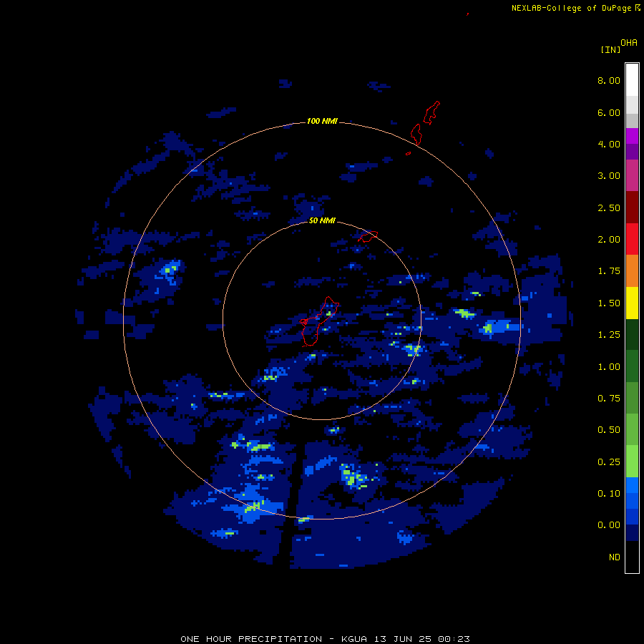Click the 1.00 legend value
Screen dimensions: 644x644
609,367
